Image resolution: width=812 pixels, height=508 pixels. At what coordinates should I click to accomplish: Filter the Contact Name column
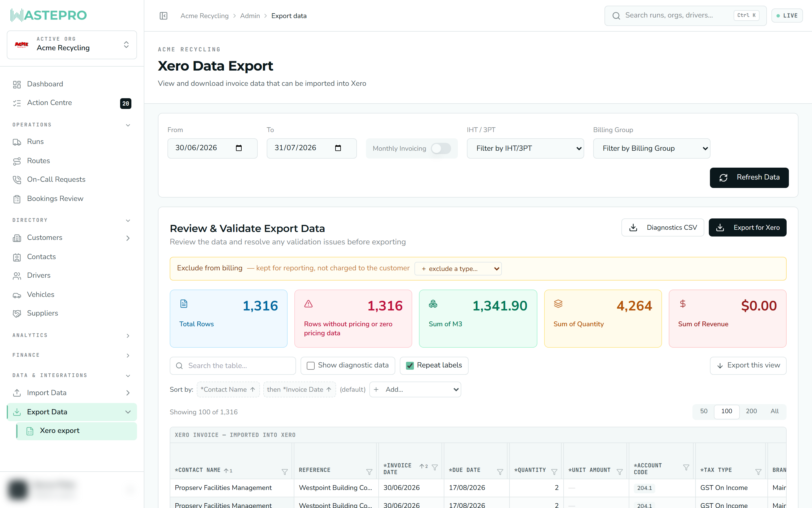[x=284, y=472]
